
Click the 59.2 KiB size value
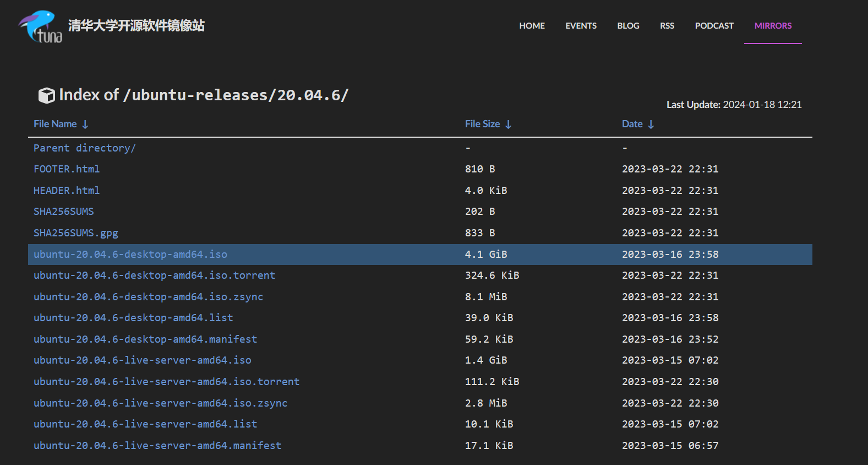pyautogui.click(x=489, y=339)
